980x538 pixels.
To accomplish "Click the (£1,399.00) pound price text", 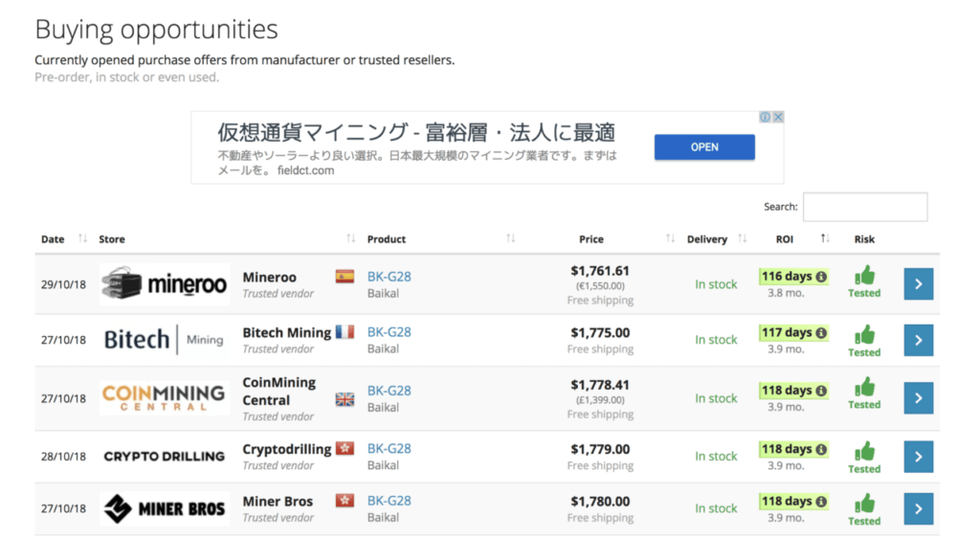I will [x=600, y=400].
